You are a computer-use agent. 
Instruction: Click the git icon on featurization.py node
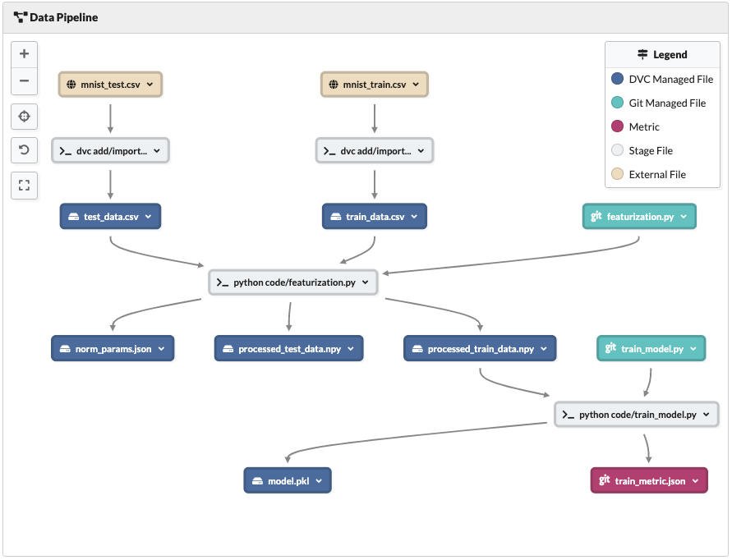pyautogui.click(x=596, y=217)
